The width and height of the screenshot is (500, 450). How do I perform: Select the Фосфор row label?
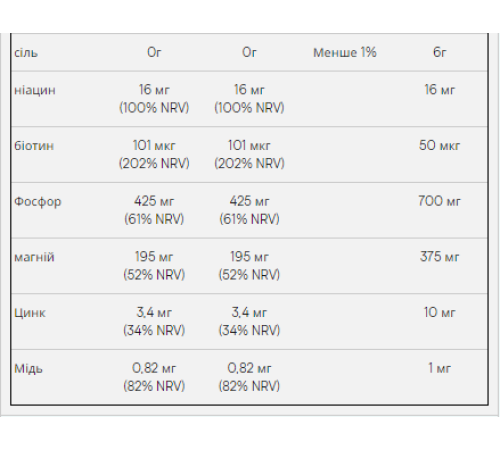pos(38,202)
